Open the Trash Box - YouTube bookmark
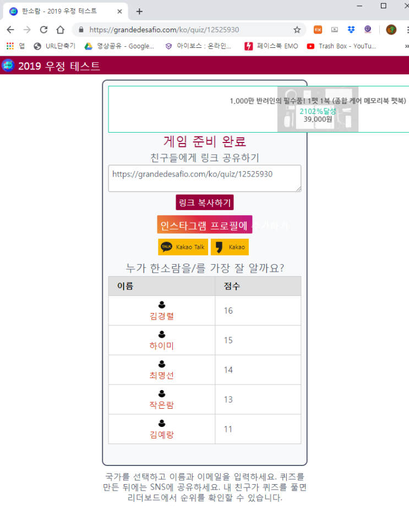This screenshot has height=532, width=409. coord(341,46)
